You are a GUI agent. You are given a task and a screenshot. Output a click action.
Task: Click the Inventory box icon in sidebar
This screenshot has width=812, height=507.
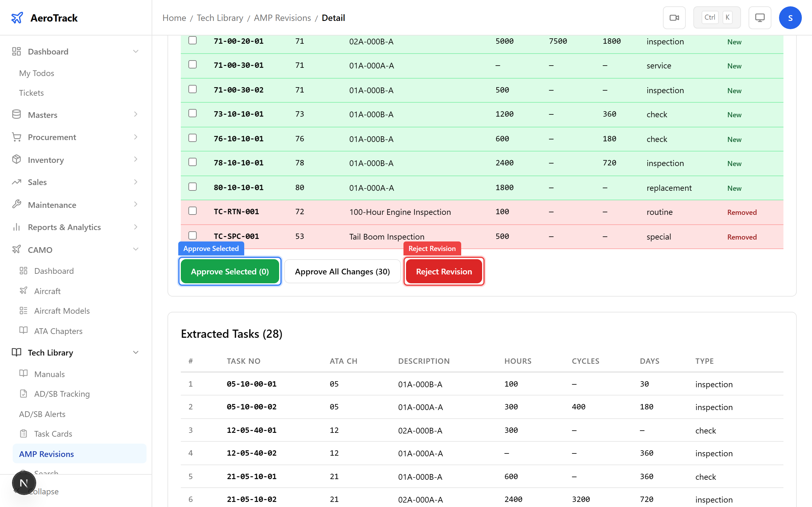point(16,160)
